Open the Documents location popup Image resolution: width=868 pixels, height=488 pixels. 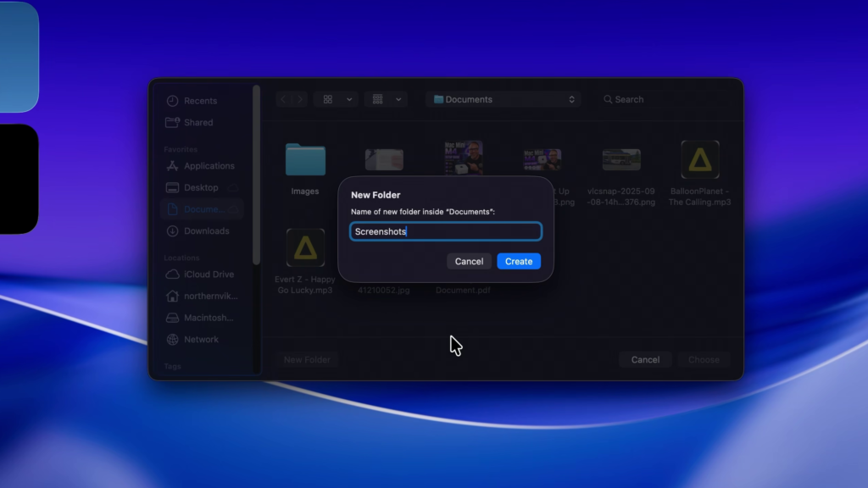coord(504,100)
